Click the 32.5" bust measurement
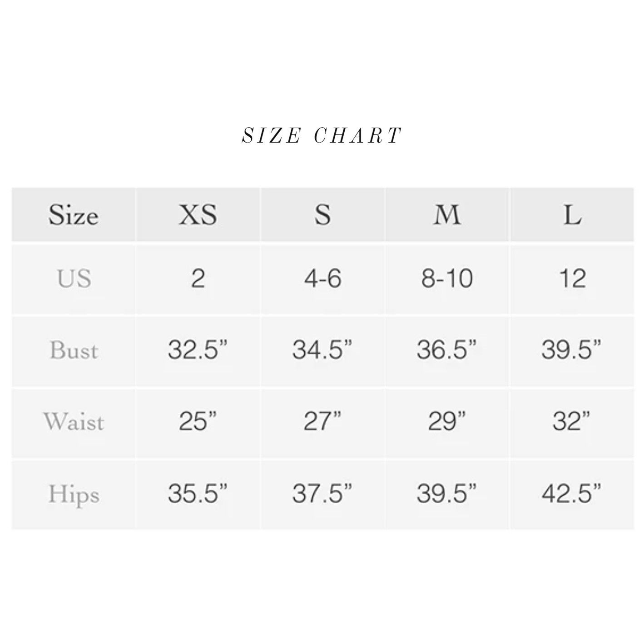The height and width of the screenshot is (644, 644). (198, 350)
